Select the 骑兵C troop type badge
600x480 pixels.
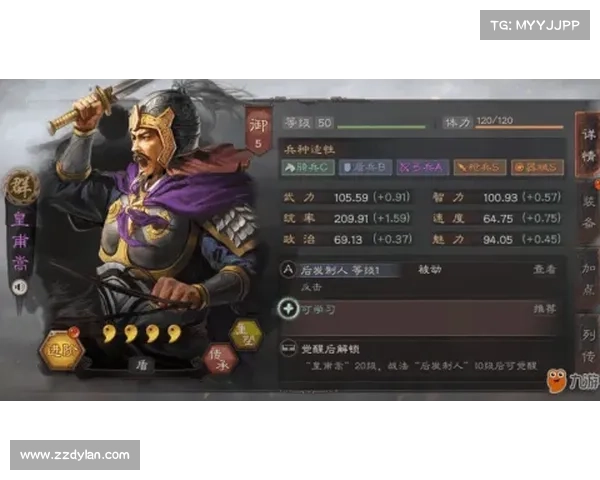[x=308, y=167]
